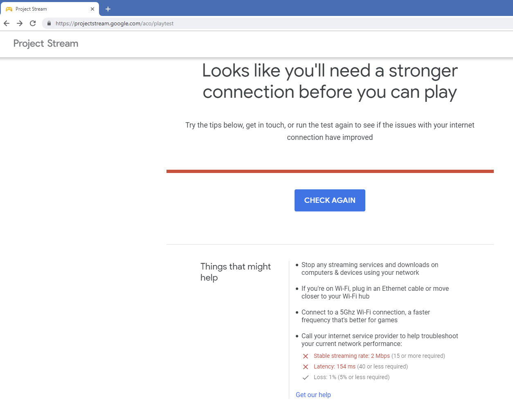Click the '(40 or less required)' note

[x=382, y=366]
